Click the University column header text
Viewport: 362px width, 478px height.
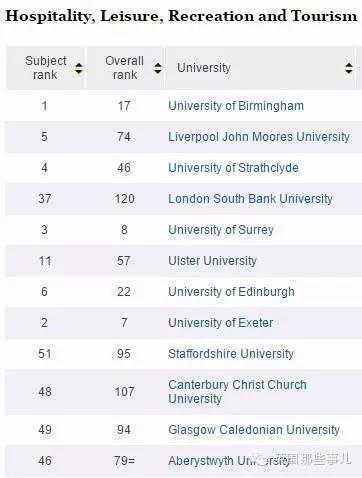[204, 68]
